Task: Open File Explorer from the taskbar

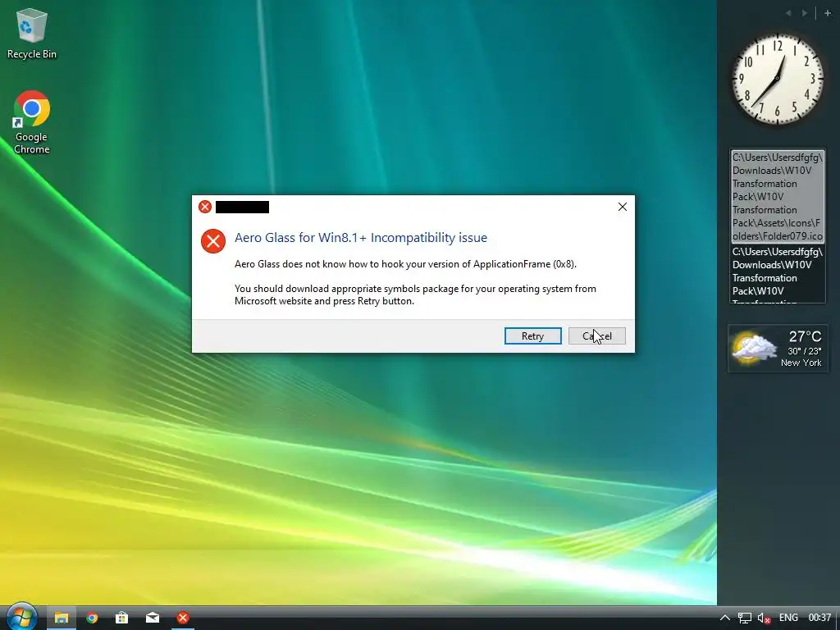Action: pyautogui.click(x=62, y=618)
